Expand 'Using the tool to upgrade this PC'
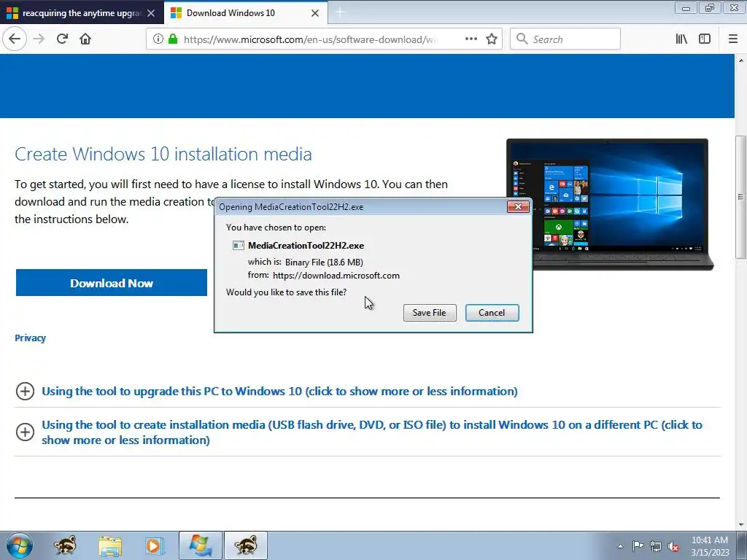Screen dimensions: 747x560 [x=279, y=392]
